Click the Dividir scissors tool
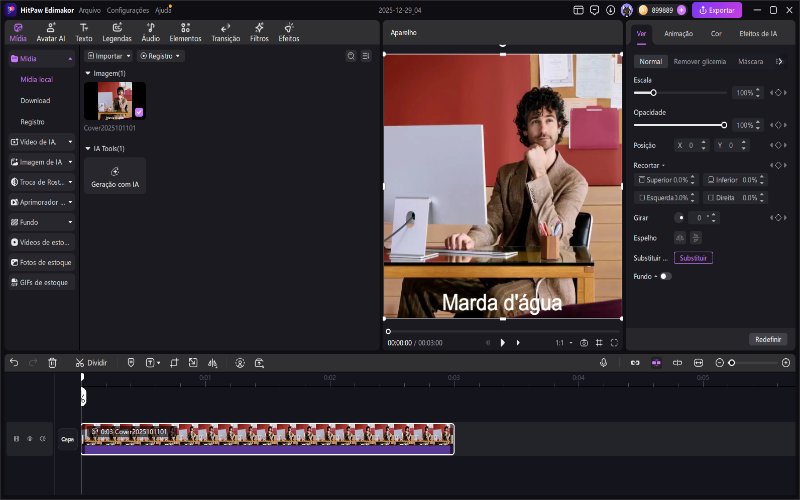 click(x=91, y=363)
